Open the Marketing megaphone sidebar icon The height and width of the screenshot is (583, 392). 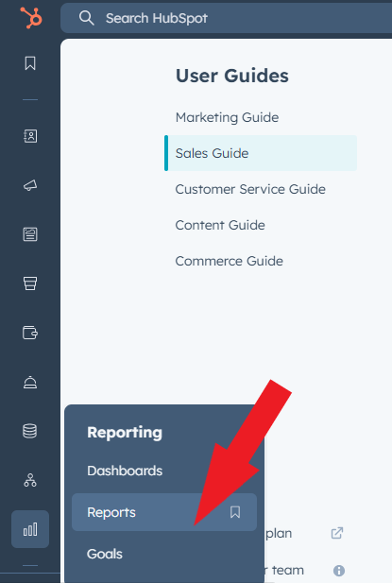tap(30, 185)
